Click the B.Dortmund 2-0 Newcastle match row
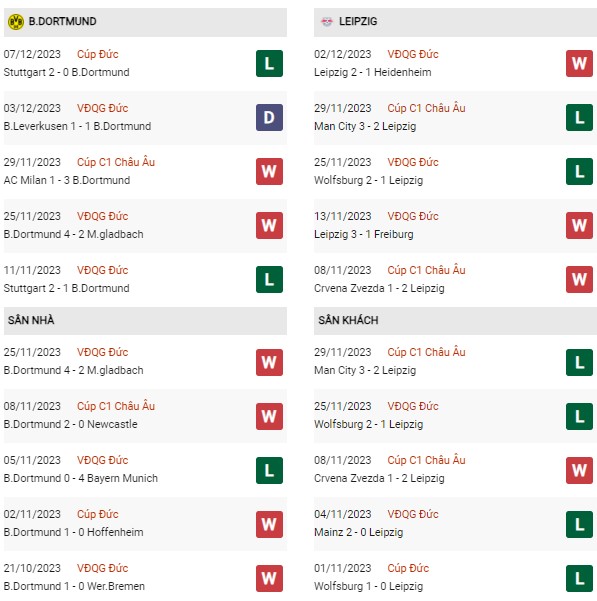The width and height of the screenshot is (597, 601). tap(145, 416)
